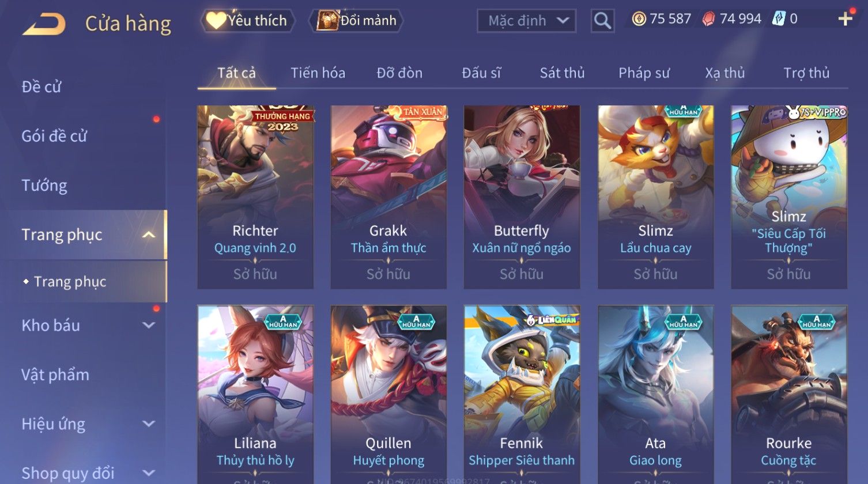This screenshot has height=484, width=868.
Task: Switch to the Pháp sư tab
Action: click(644, 73)
